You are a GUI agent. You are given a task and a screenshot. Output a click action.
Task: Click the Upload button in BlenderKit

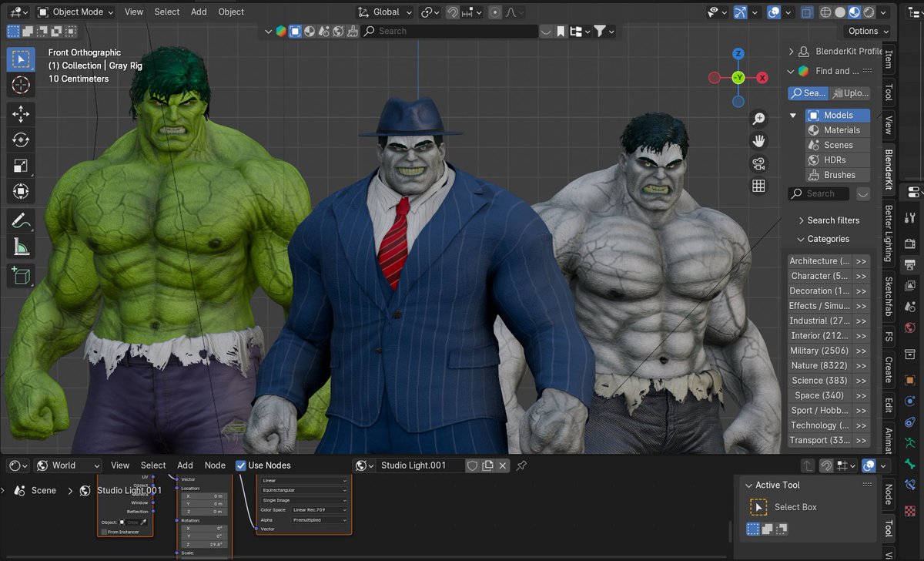point(851,92)
